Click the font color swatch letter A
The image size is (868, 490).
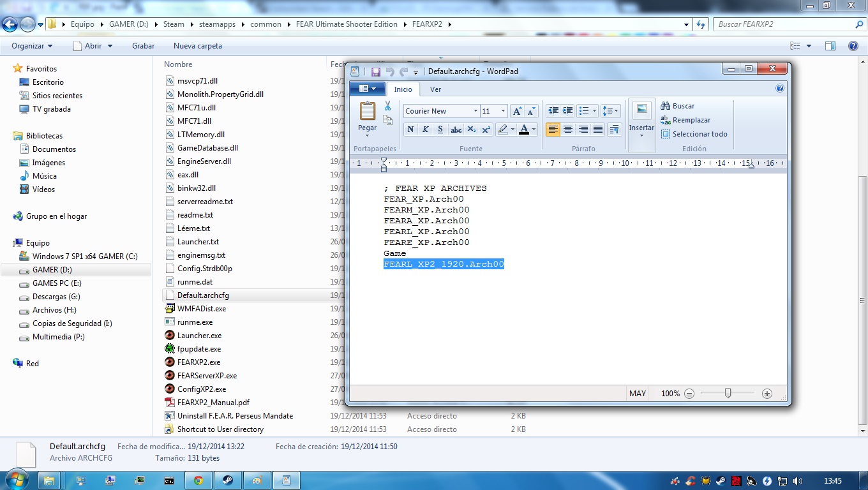point(524,130)
